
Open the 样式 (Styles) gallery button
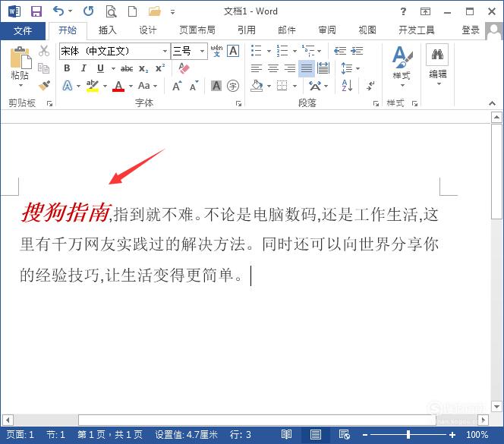point(402,67)
